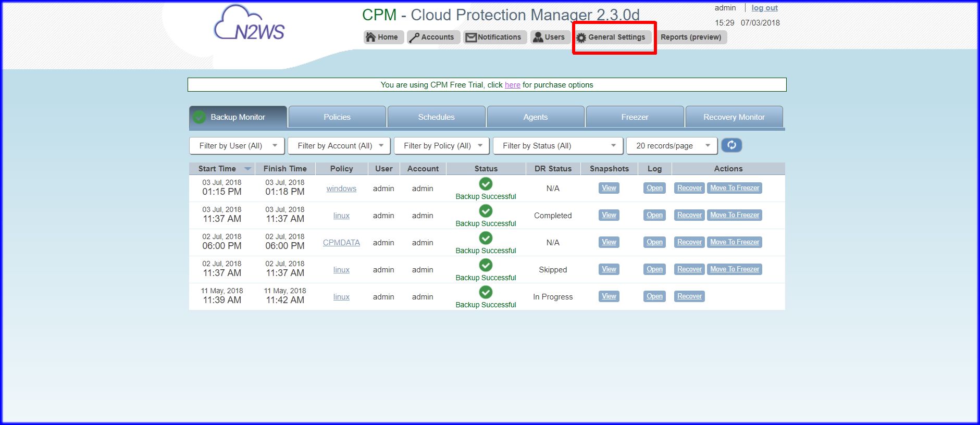Expand the Filter by Status dropdown

[558, 146]
